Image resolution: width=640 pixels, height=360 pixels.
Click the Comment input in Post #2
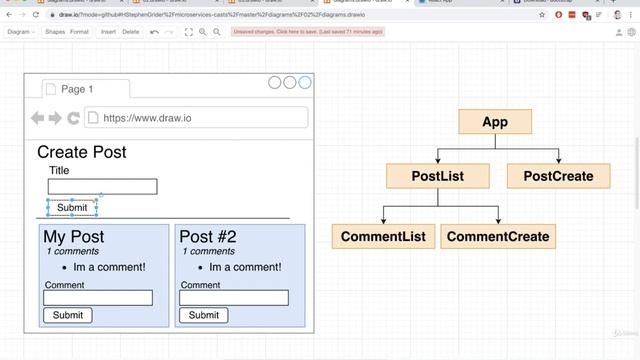(234, 298)
